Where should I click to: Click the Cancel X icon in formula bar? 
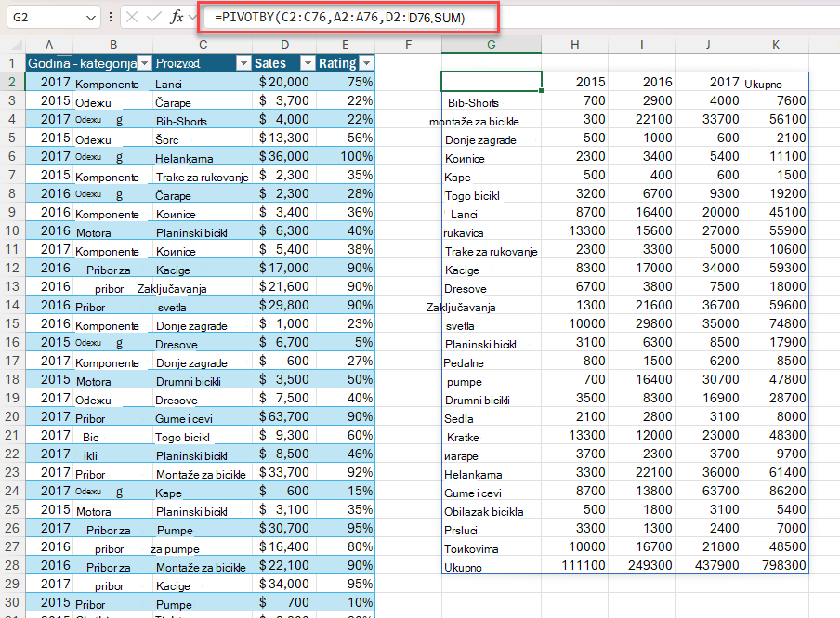132,17
